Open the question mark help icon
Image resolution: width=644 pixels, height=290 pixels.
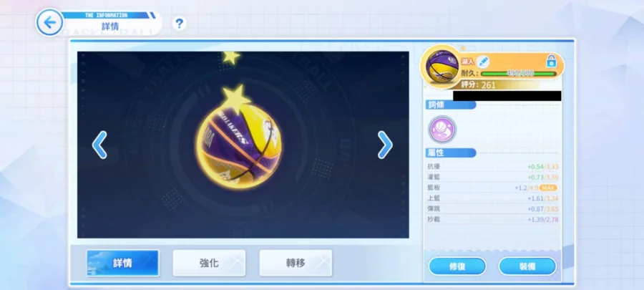(179, 24)
